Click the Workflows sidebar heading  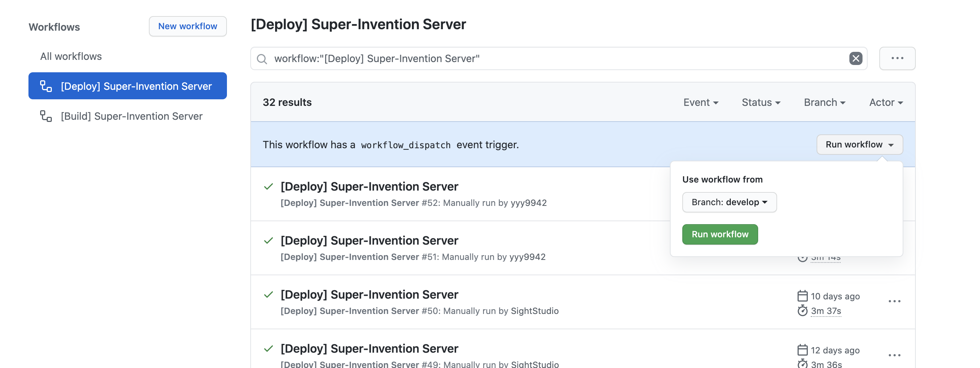[54, 27]
